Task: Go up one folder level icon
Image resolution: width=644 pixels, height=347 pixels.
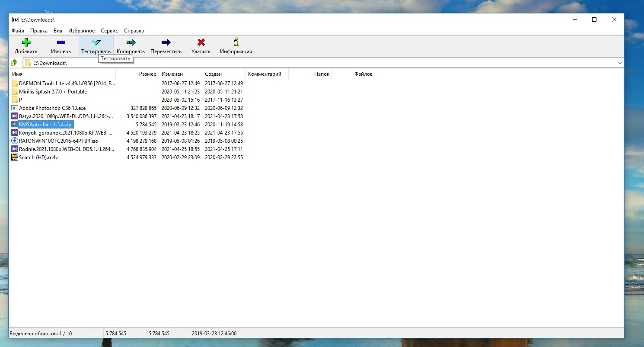Action: (x=14, y=63)
